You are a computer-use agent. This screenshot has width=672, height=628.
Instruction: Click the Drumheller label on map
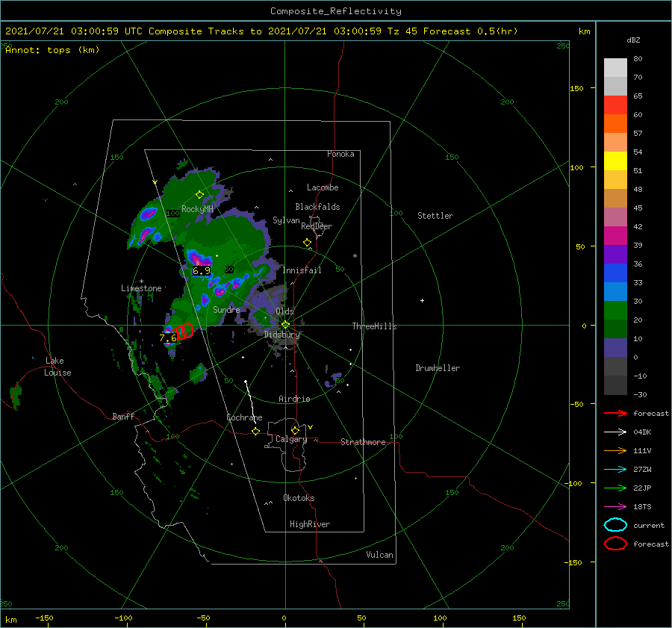(x=438, y=368)
